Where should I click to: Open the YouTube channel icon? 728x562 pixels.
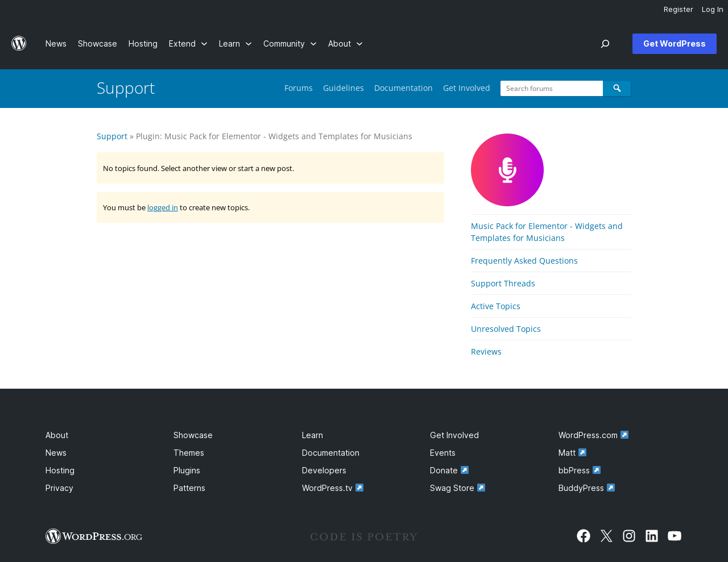pyautogui.click(x=675, y=536)
